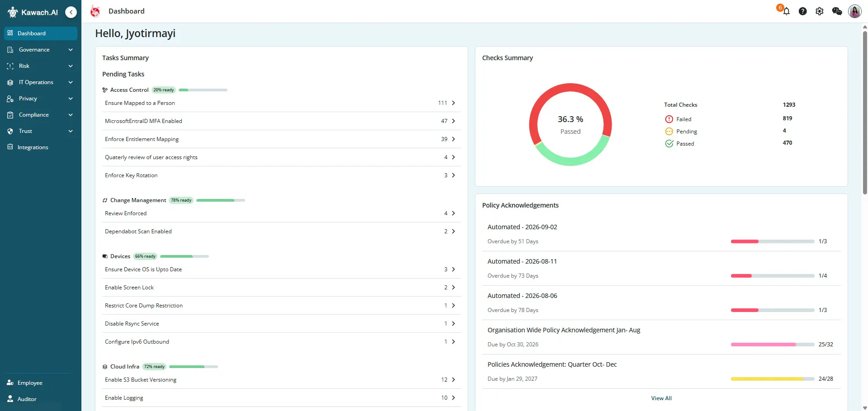Screen dimensions: 868x411
Task: Open Ensure Mapped to a Person task
Action: click(281, 103)
